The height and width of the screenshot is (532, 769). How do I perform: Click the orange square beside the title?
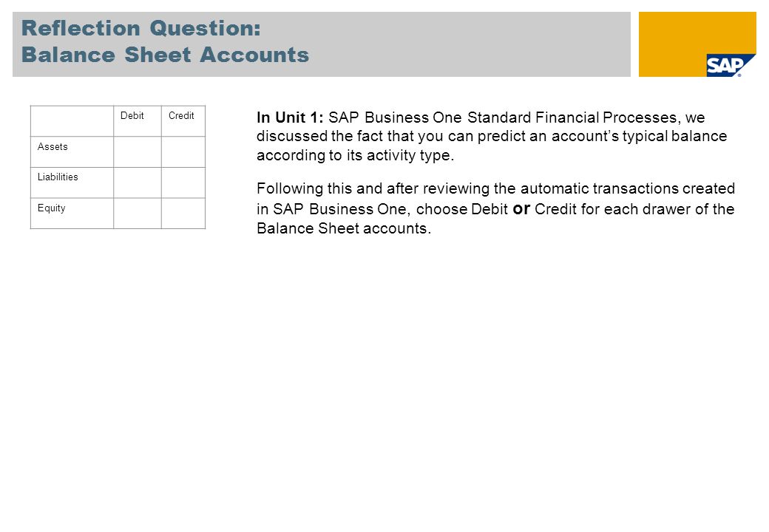pyautogui.click(x=697, y=44)
